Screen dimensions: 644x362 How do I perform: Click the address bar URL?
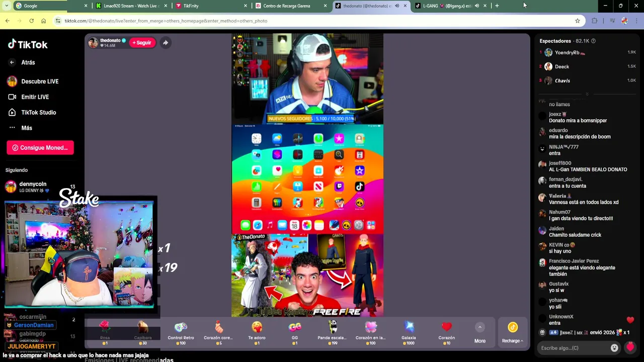(x=166, y=21)
